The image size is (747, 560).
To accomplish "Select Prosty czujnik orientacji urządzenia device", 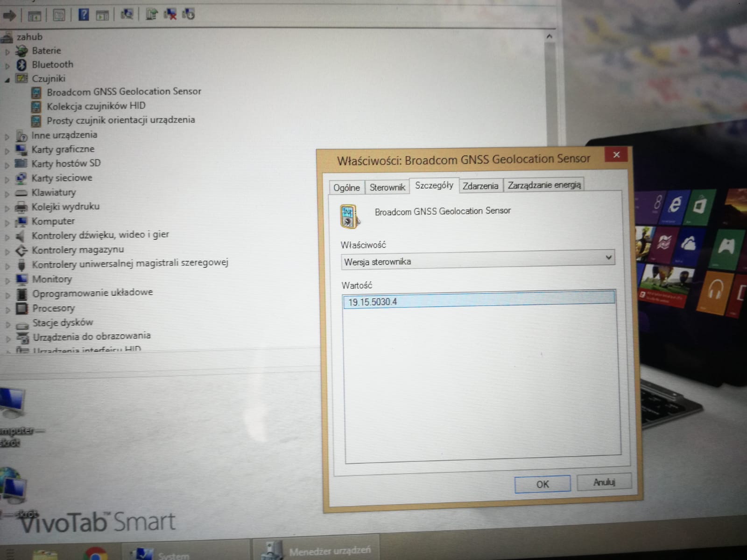I will (x=120, y=120).
